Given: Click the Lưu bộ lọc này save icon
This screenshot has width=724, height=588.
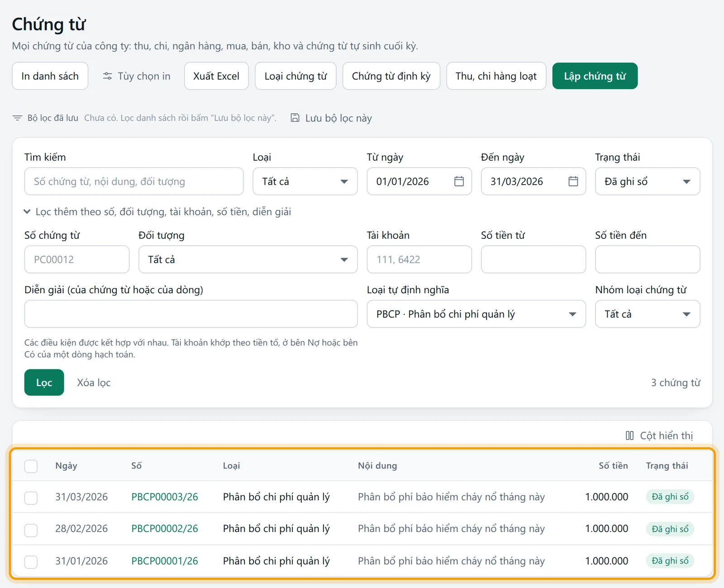Looking at the screenshot, I should pyautogui.click(x=295, y=118).
